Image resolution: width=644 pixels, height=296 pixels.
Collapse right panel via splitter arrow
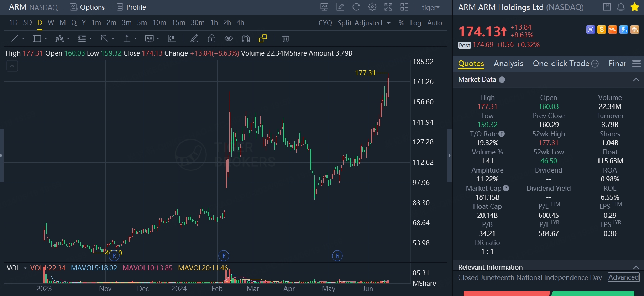coord(449,155)
